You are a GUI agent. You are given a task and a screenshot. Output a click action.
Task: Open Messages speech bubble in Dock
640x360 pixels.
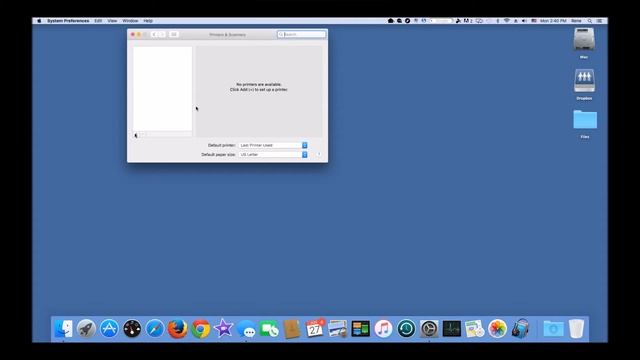pos(246,329)
